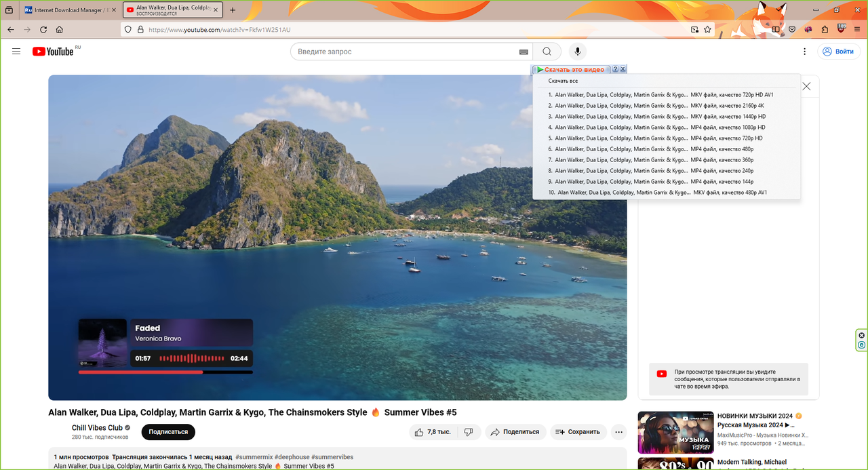868x470 pixels.
Task: Open Chill Vibes Club channel link
Action: [x=97, y=428]
